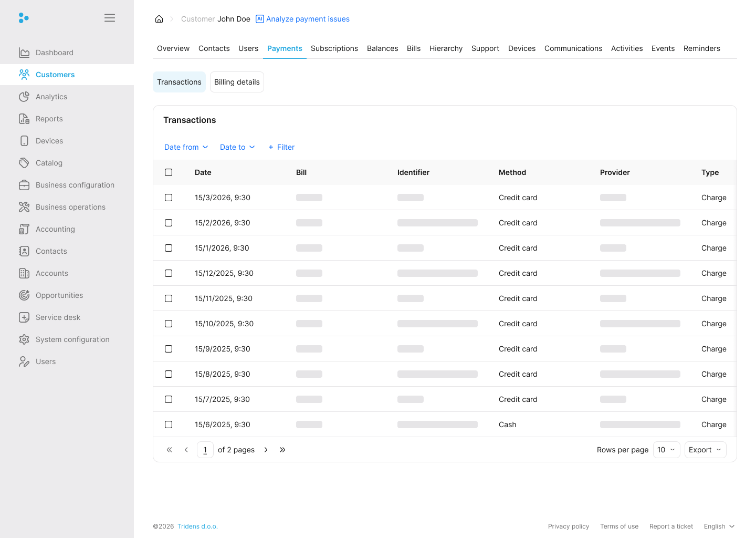Open the Catalog section
Screen dimensions: 756x538
click(x=24, y=163)
